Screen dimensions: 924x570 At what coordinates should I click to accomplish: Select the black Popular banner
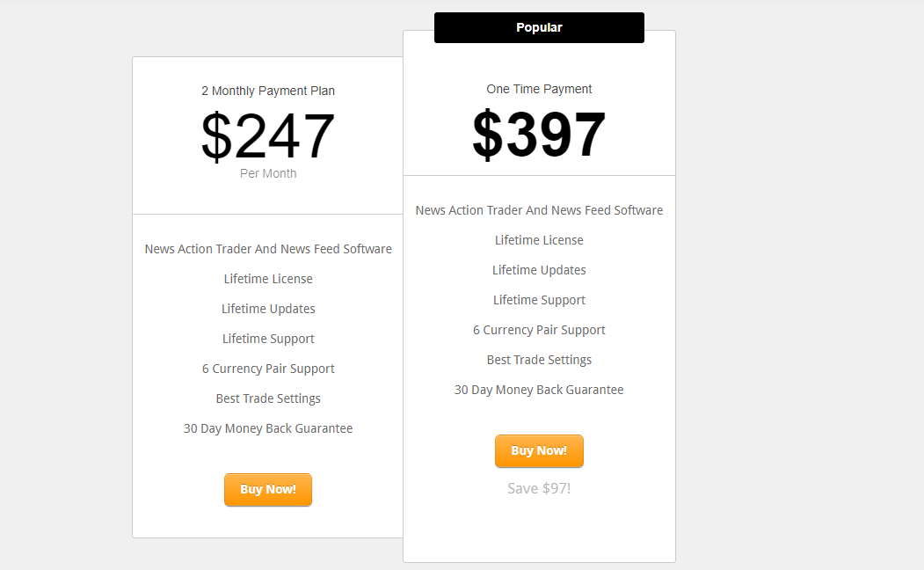(x=539, y=27)
